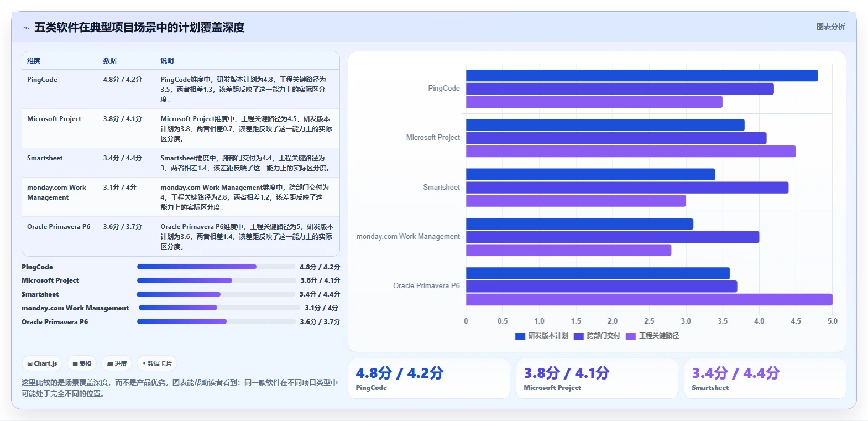The width and height of the screenshot is (868, 421).
Task: Select the Oracle Primavera P6 table cell
Action: [x=59, y=227]
